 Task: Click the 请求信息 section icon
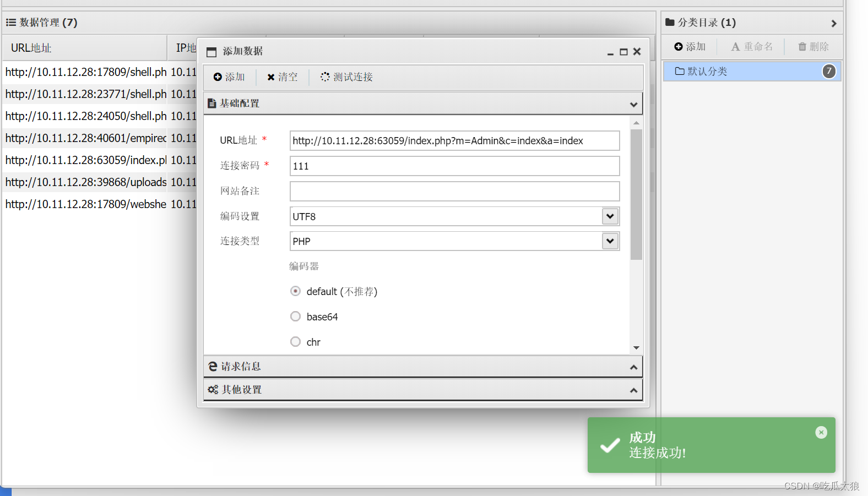[x=213, y=367]
